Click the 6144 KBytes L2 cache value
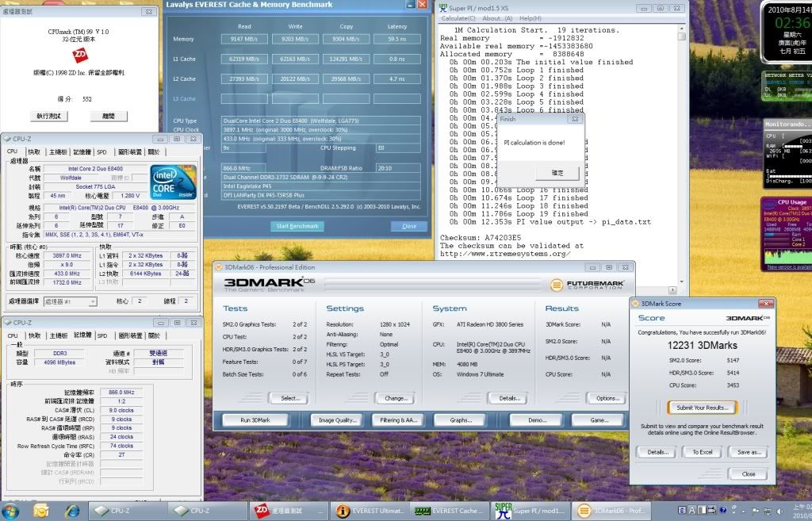Screen dimensions: 812x521 pyautogui.click(x=146, y=274)
